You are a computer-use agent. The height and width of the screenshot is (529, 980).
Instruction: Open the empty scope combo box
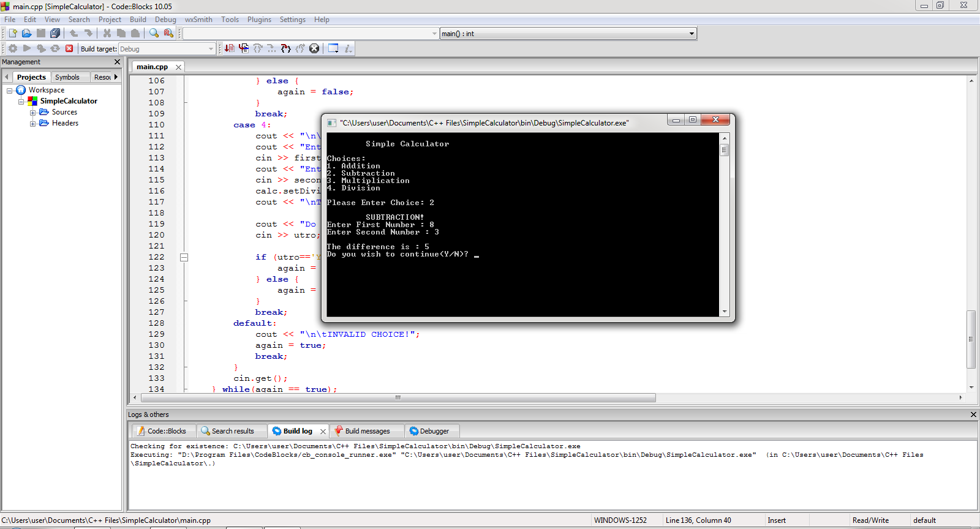pyautogui.click(x=311, y=34)
